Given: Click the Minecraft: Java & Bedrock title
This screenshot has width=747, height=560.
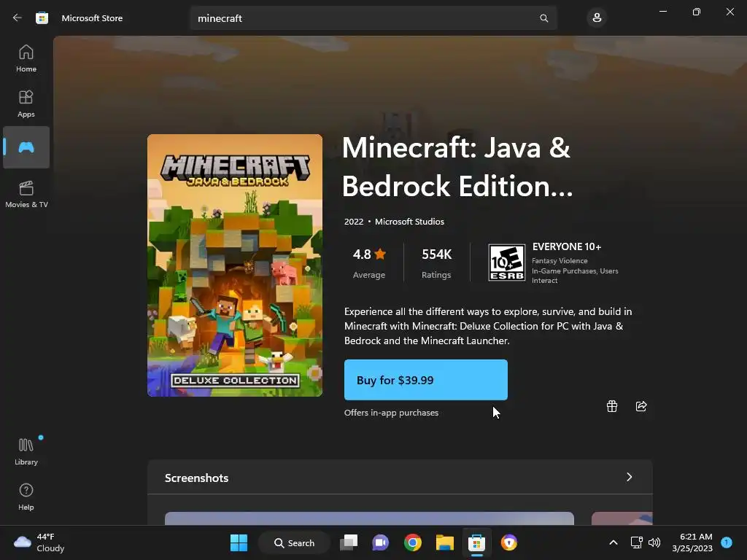Looking at the screenshot, I should click(x=457, y=167).
